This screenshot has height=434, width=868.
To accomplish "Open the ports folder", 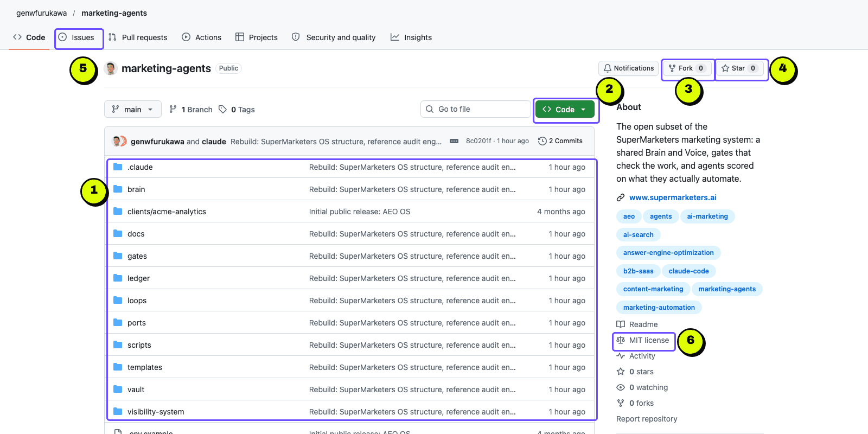I will pyautogui.click(x=137, y=323).
